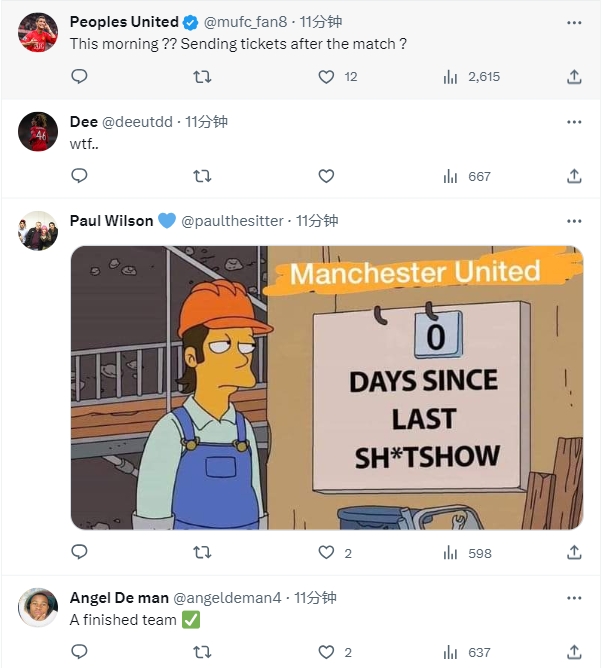View analytics showing 2,615 views
The height and width of the screenshot is (668, 606).
471,77
